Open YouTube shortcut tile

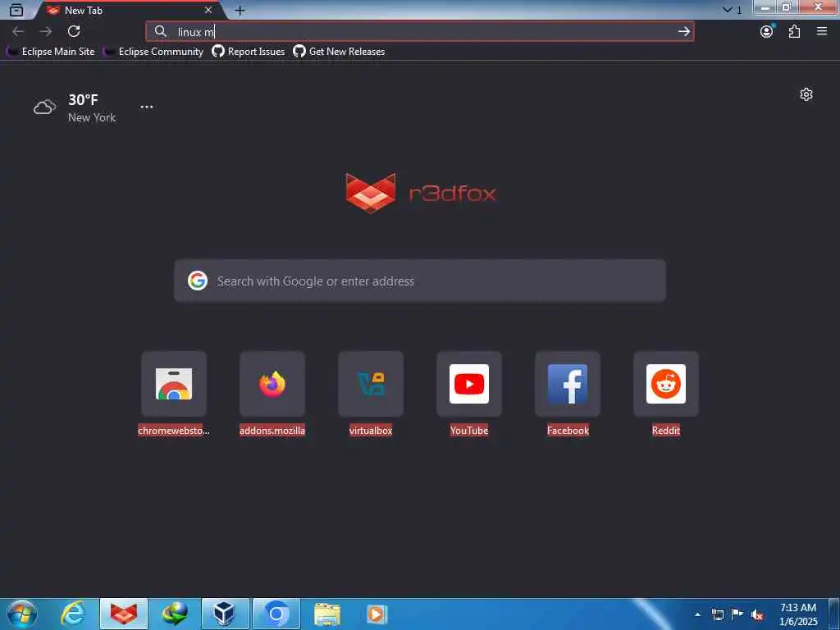(469, 384)
